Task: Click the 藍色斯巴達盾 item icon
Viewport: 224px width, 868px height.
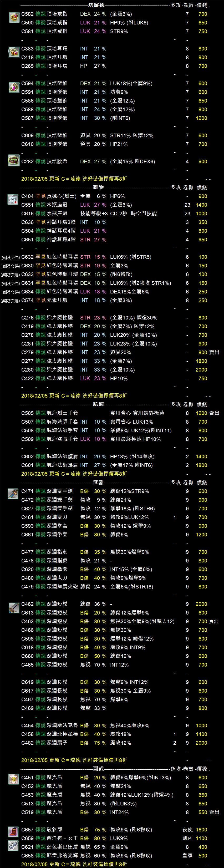Action: tap(13, 845)
